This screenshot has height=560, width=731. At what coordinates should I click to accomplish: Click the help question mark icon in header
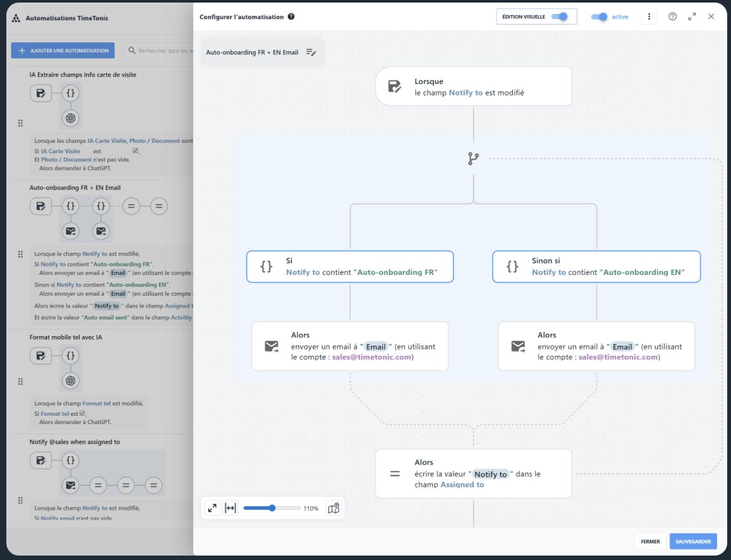click(x=672, y=16)
